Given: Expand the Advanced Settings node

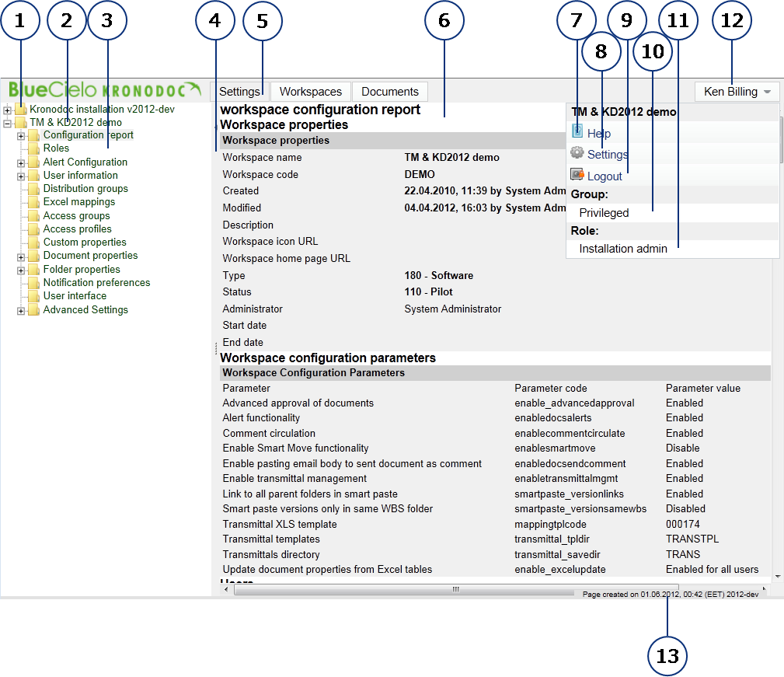Looking at the screenshot, I should (21, 311).
